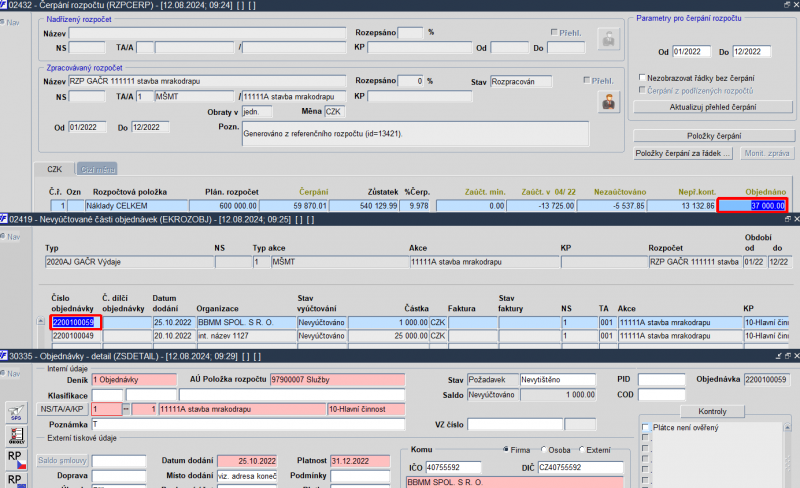Image resolution: width=800 pixels, height=488 pixels.
Task: Click the Deník field 1 Objednávky
Action: point(134,380)
